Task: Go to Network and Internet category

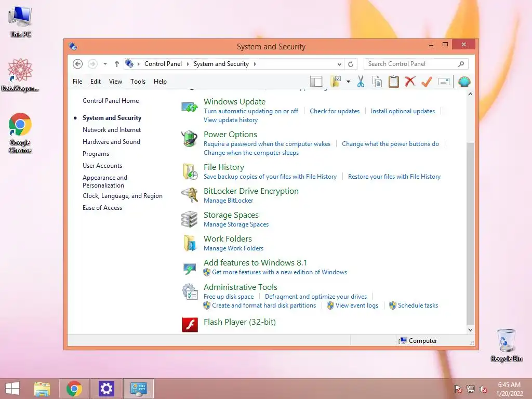Action: [112, 129]
